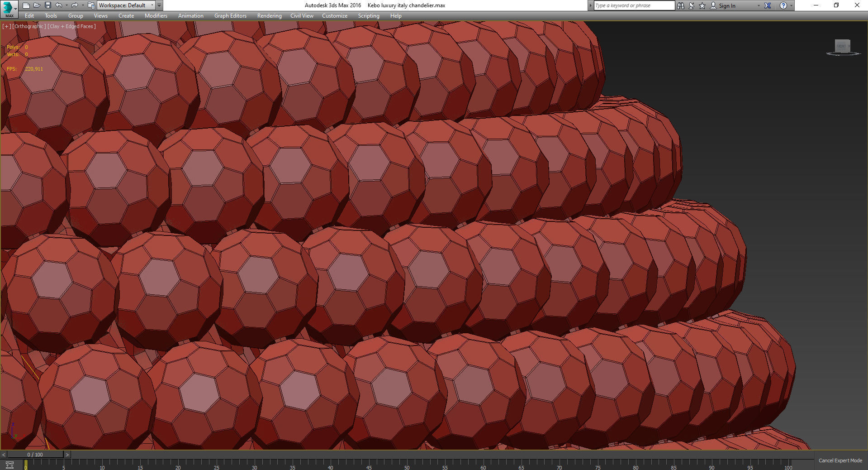The height and width of the screenshot is (470, 868).
Task: Open the Civil View menu
Action: (302, 16)
